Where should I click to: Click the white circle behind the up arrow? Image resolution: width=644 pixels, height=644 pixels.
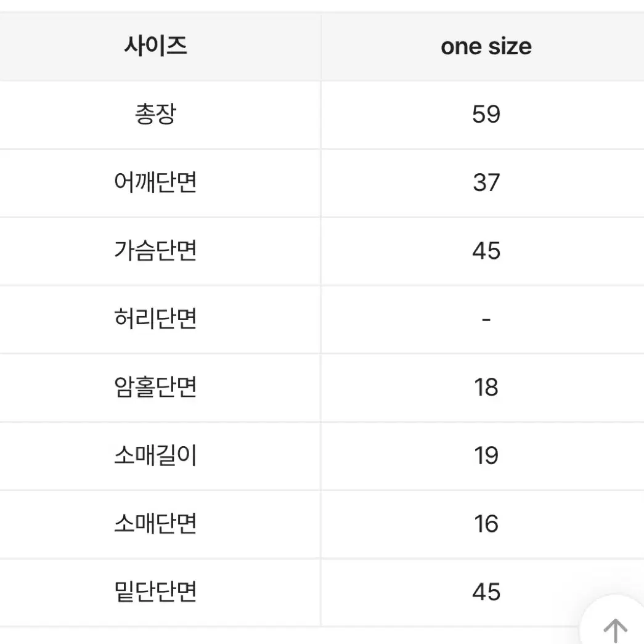point(612,620)
